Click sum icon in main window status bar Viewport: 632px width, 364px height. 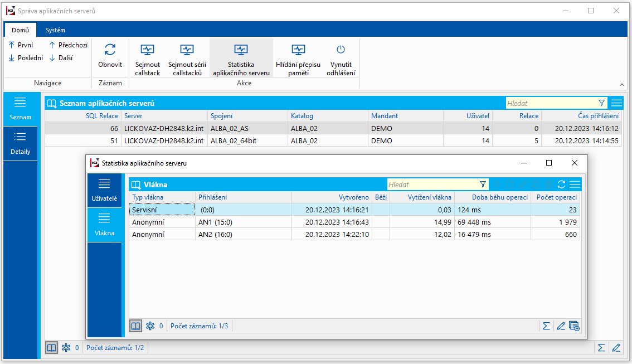601,347
